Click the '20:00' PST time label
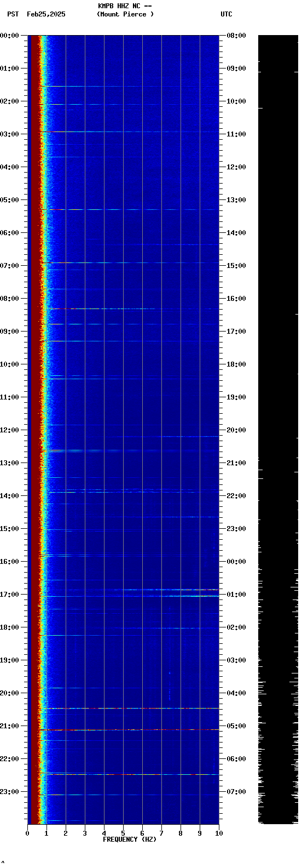The height and width of the screenshot is (868, 302). pyautogui.click(x=10, y=693)
